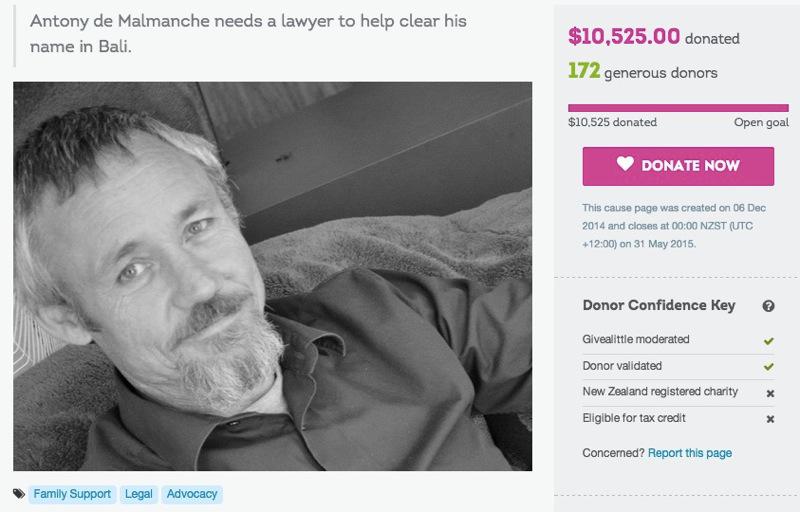Click the black and white campaign photo
This screenshot has width=800, height=512.
272,276
